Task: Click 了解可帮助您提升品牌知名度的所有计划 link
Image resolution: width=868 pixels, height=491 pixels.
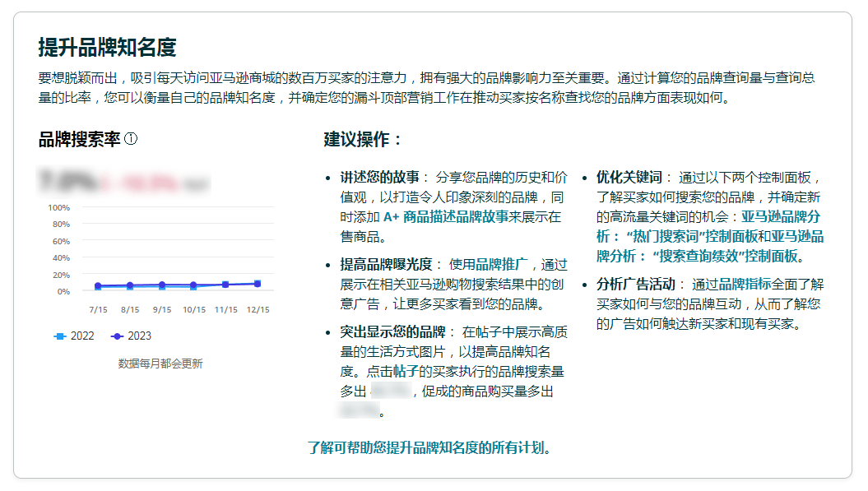Action: [x=429, y=447]
